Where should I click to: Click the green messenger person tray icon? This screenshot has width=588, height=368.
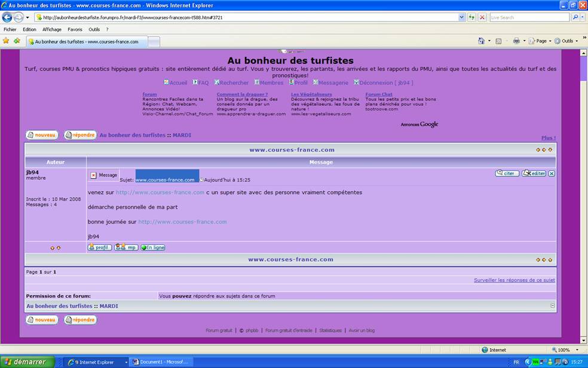coord(550,361)
